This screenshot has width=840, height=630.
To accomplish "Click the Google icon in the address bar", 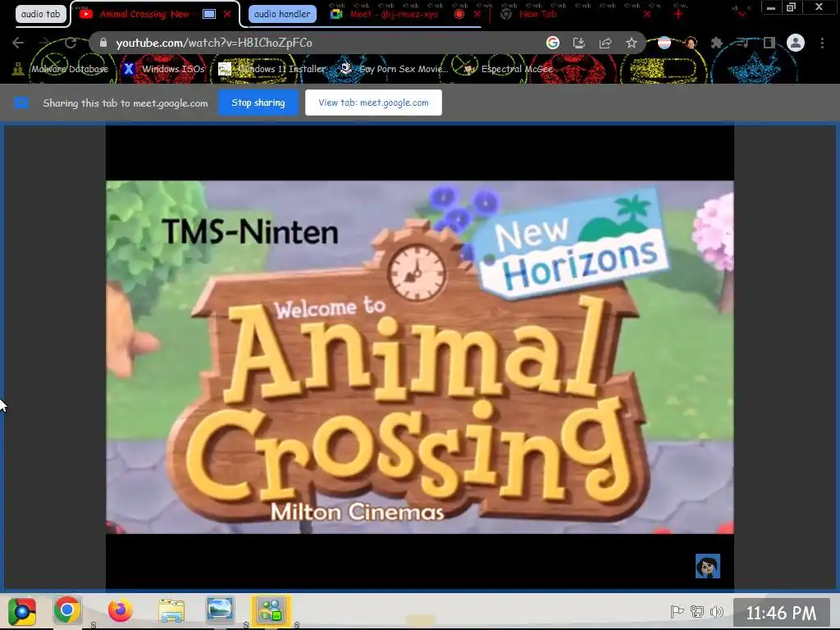I will 553,43.
